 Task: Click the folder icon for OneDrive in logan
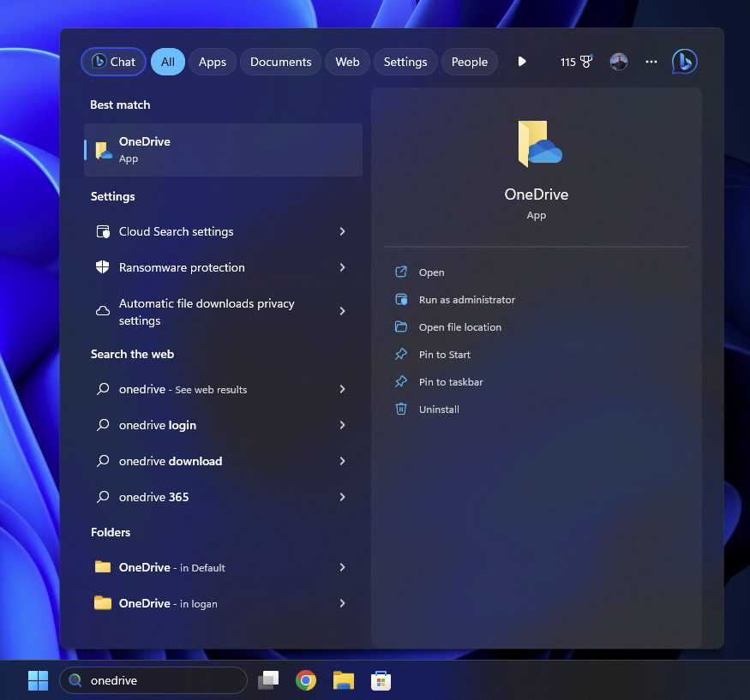click(103, 602)
